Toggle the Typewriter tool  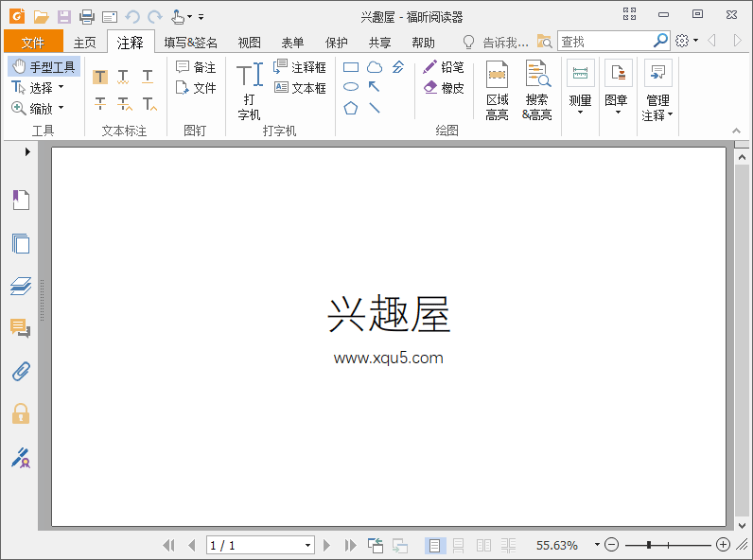pyautogui.click(x=250, y=90)
